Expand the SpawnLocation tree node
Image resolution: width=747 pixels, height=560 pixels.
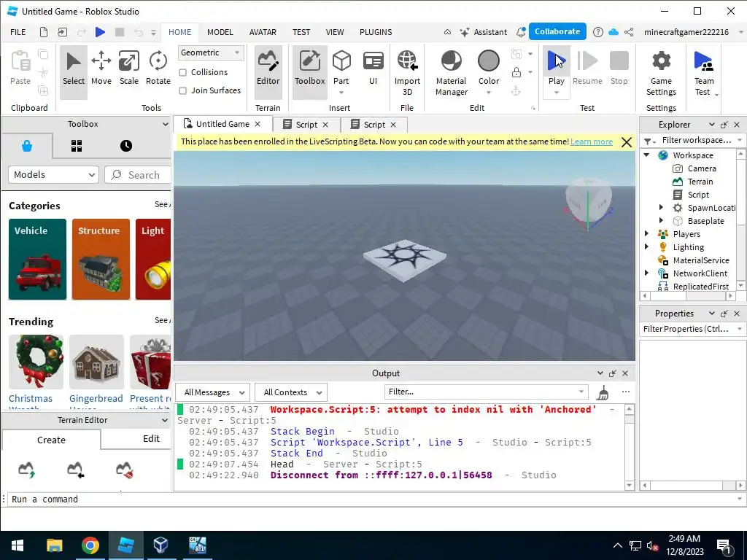661,207
